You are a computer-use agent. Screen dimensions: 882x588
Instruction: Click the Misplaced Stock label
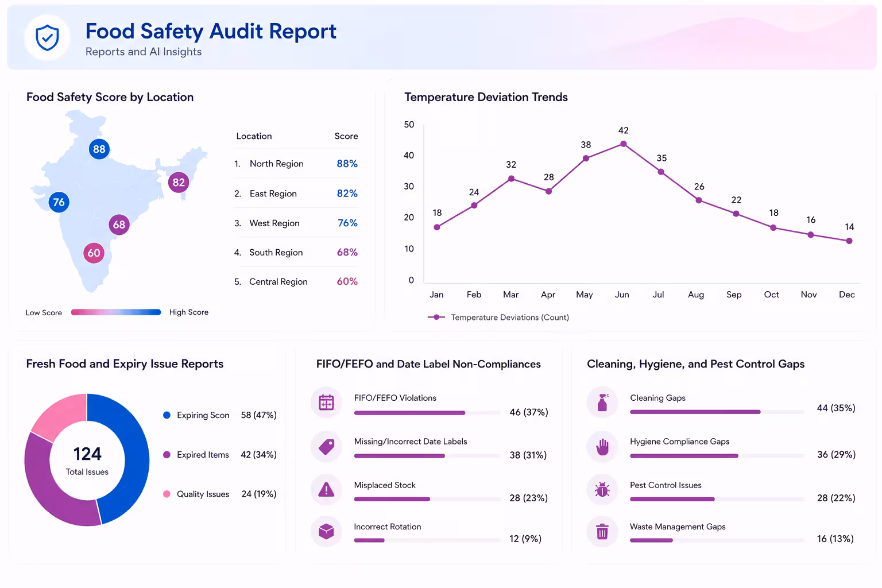pos(385,485)
